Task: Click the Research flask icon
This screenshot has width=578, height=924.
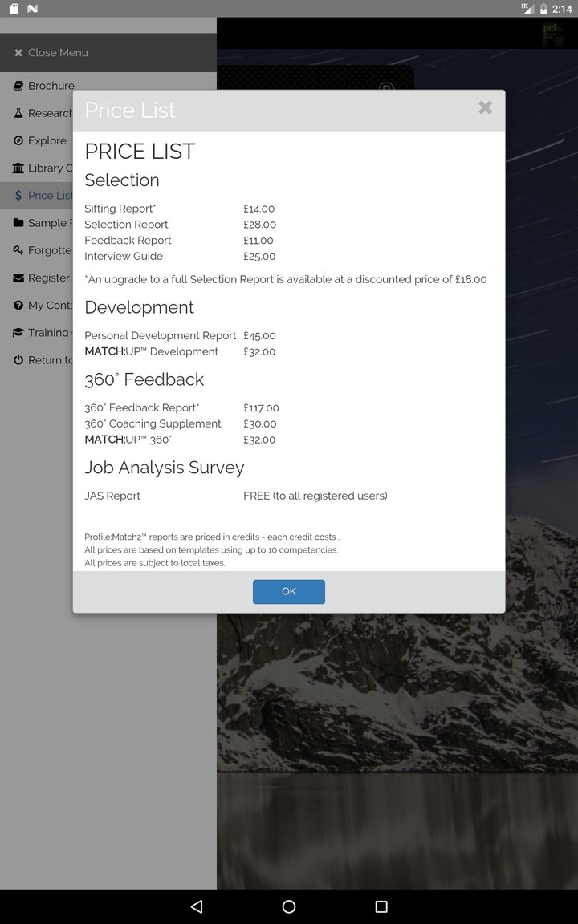Action: (18, 113)
